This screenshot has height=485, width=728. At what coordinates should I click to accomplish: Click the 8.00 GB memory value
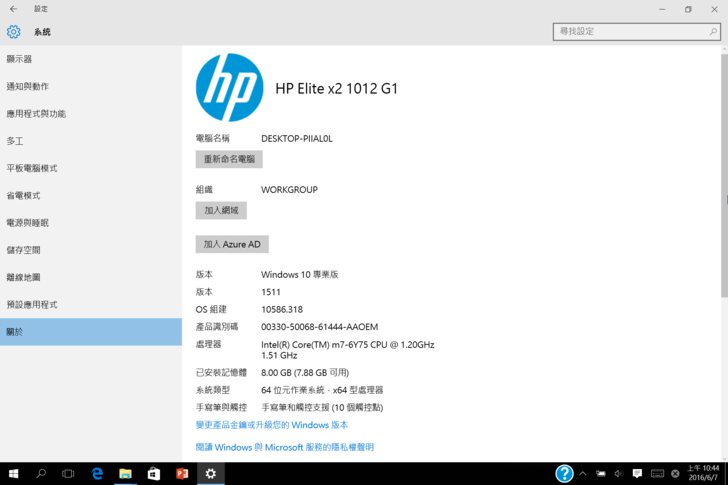305,372
